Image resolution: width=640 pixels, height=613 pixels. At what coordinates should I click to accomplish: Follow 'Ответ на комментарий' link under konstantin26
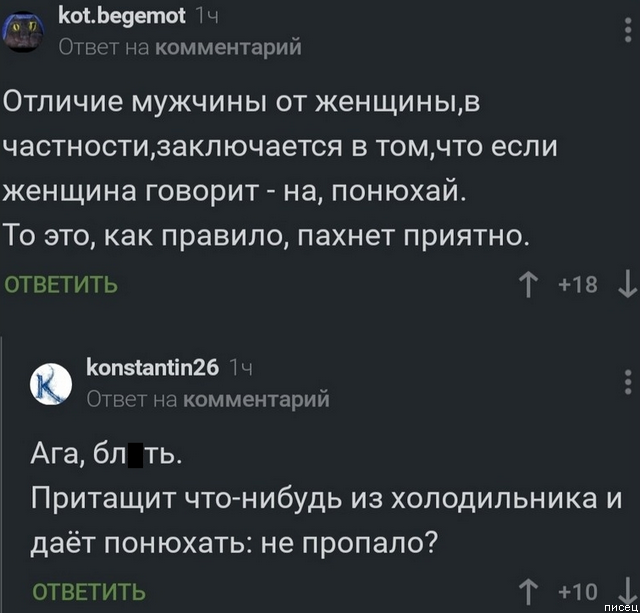pyautogui.click(x=208, y=400)
